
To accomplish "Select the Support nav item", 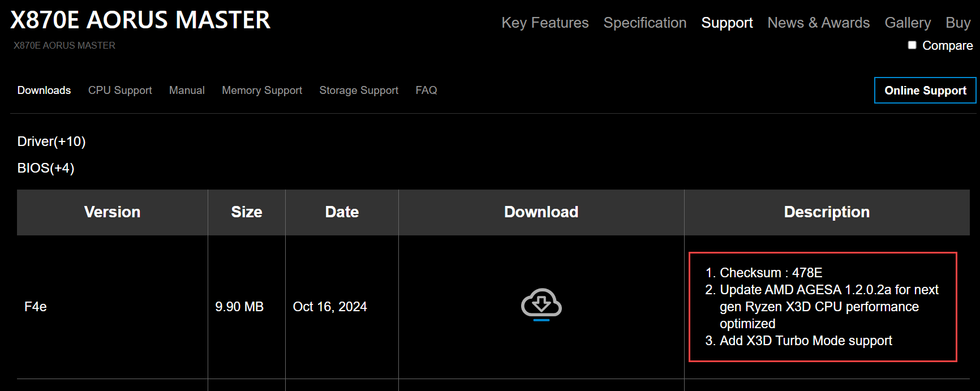I will coord(727,23).
